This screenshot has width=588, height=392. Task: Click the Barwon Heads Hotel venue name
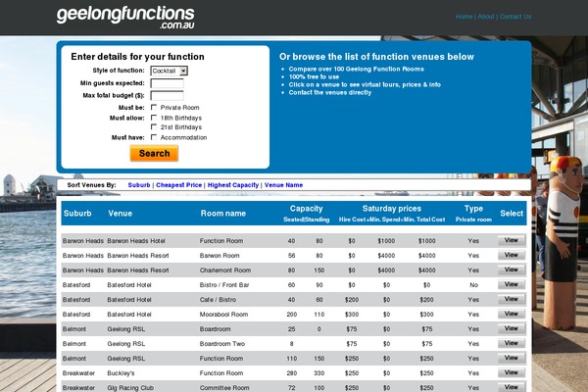[x=136, y=241]
